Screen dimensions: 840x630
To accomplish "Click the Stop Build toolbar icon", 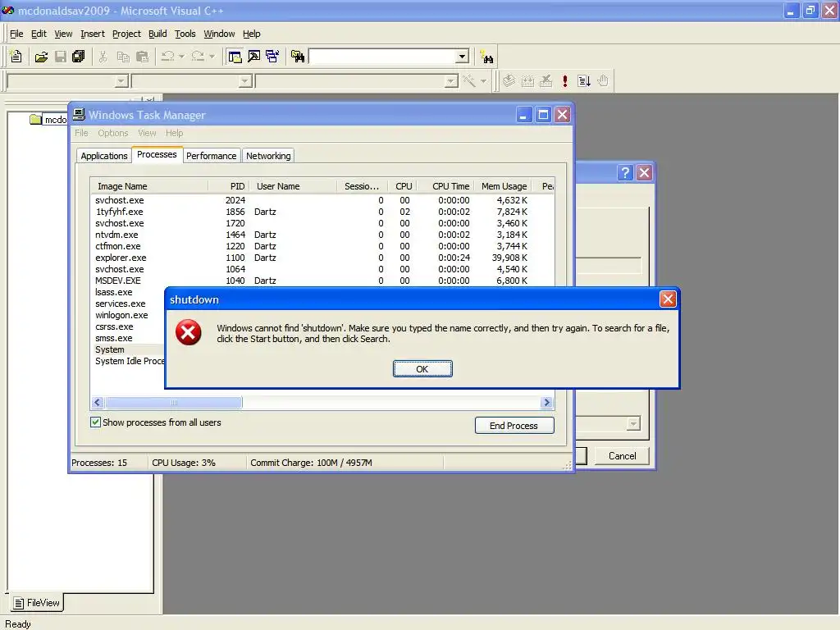I will click(546, 81).
